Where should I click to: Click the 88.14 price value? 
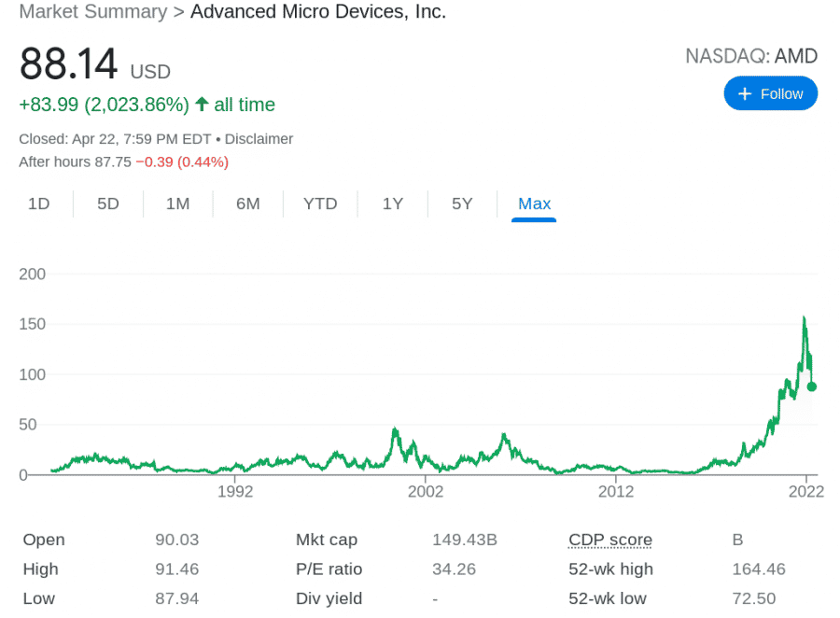point(68,63)
